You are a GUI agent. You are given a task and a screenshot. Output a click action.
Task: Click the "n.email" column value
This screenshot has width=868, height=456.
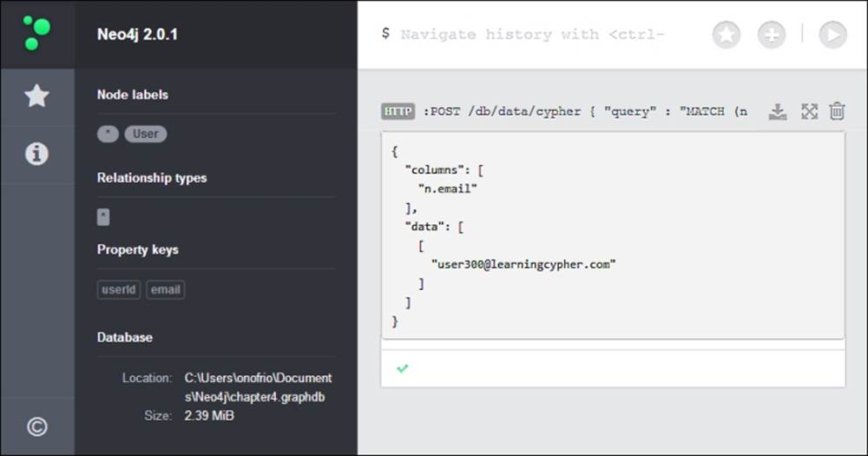point(447,188)
